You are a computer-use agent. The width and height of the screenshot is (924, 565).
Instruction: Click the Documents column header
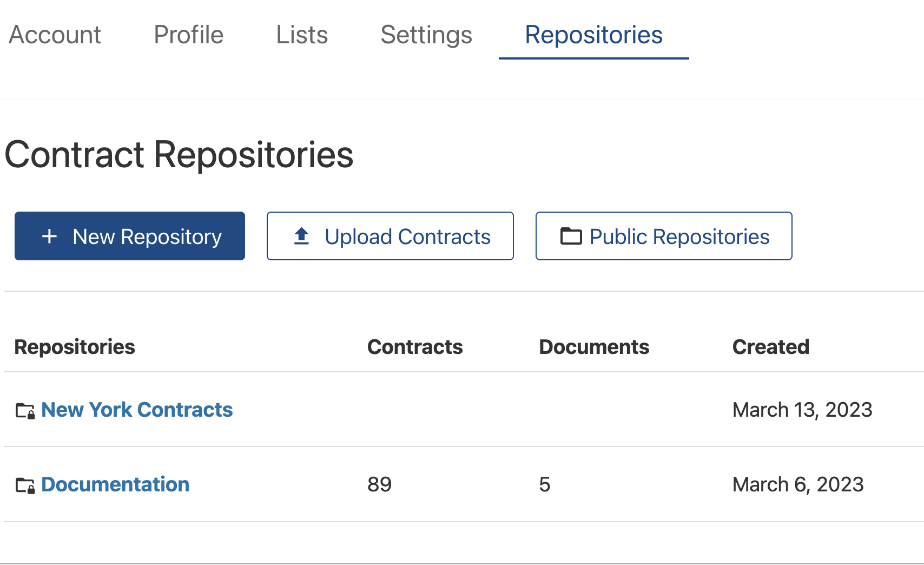pos(594,347)
